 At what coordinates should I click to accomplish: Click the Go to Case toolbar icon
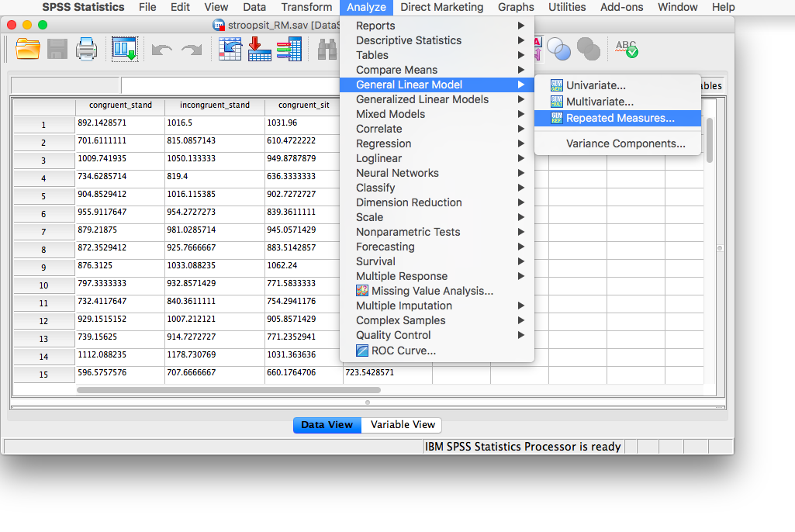(x=230, y=49)
